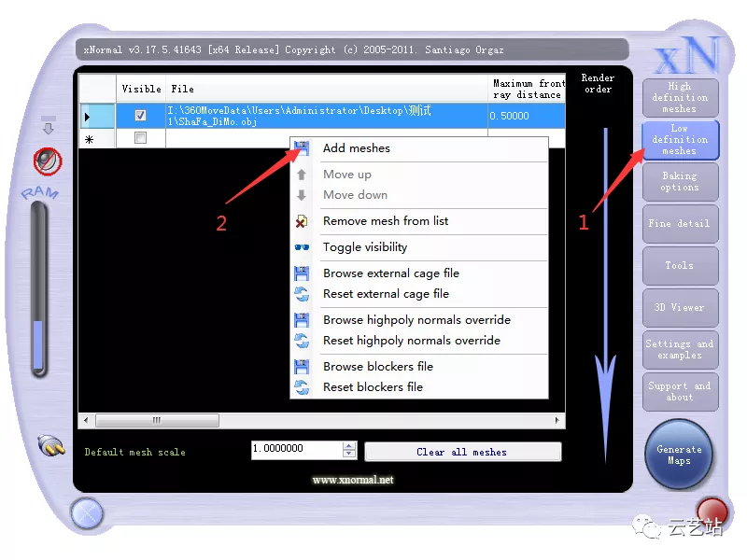Increase the Default mesh scale value
This screenshot has width=747, height=560.
349,446
